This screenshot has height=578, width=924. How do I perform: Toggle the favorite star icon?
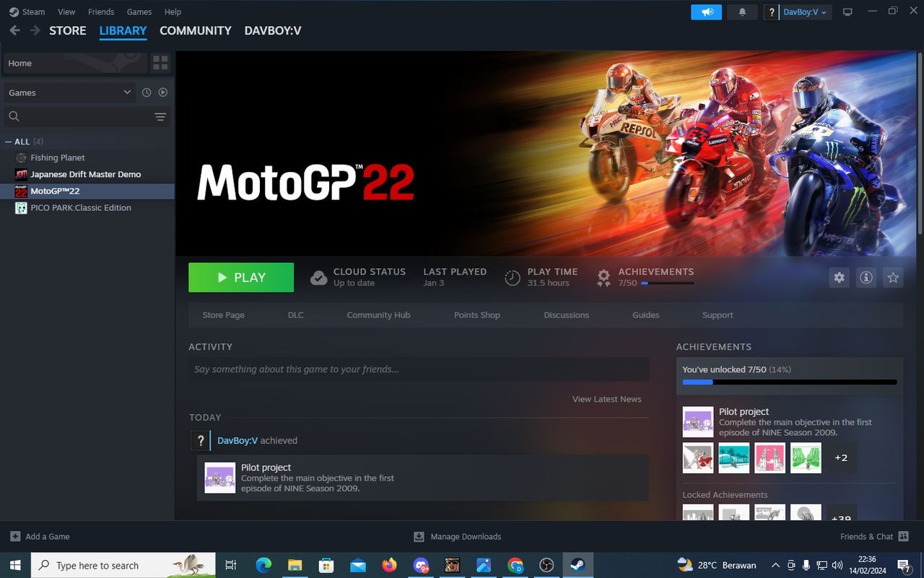(x=893, y=277)
